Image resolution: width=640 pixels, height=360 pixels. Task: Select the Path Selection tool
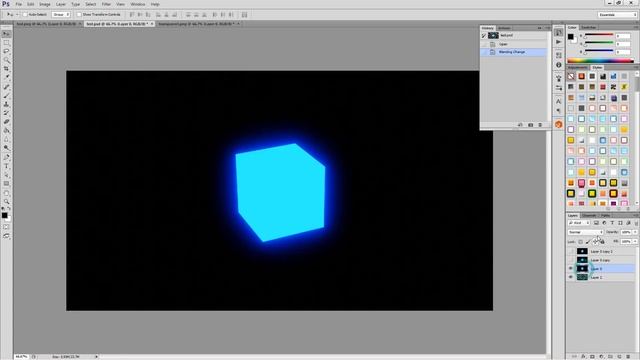(6, 175)
